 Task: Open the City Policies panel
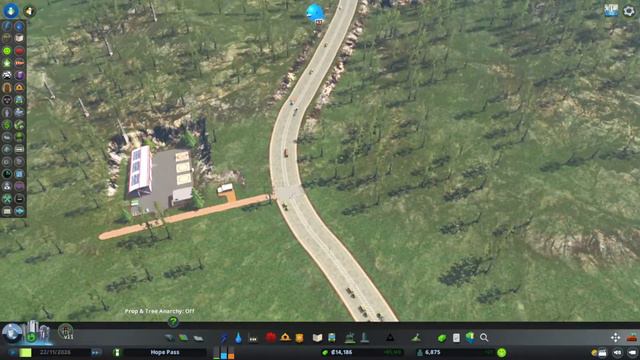[456, 338]
